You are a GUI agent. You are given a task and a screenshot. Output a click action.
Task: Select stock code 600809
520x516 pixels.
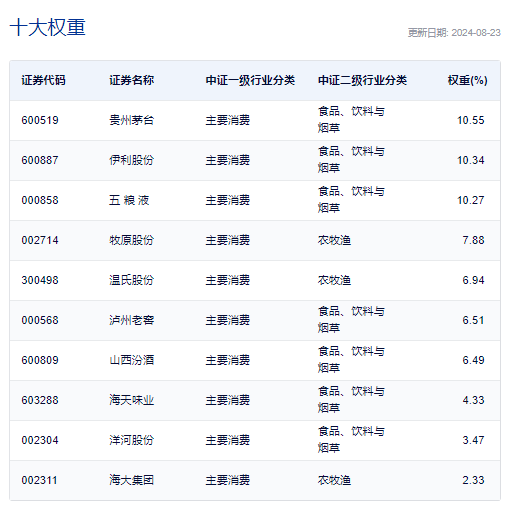click(40, 360)
